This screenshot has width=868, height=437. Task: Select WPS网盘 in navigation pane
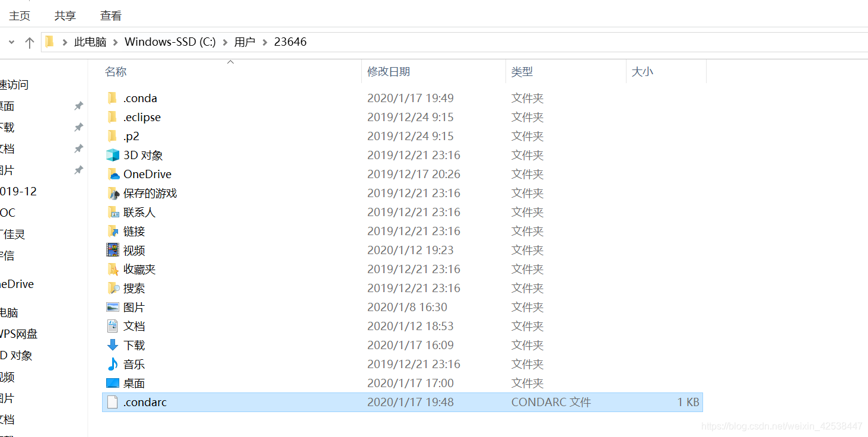(x=19, y=334)
